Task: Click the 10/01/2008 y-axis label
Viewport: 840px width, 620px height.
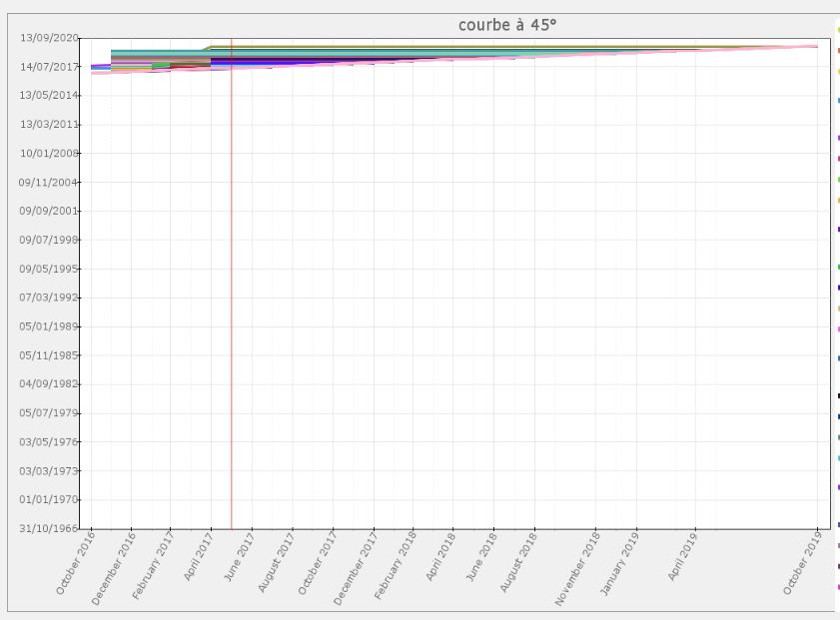Action: point(49,154)
